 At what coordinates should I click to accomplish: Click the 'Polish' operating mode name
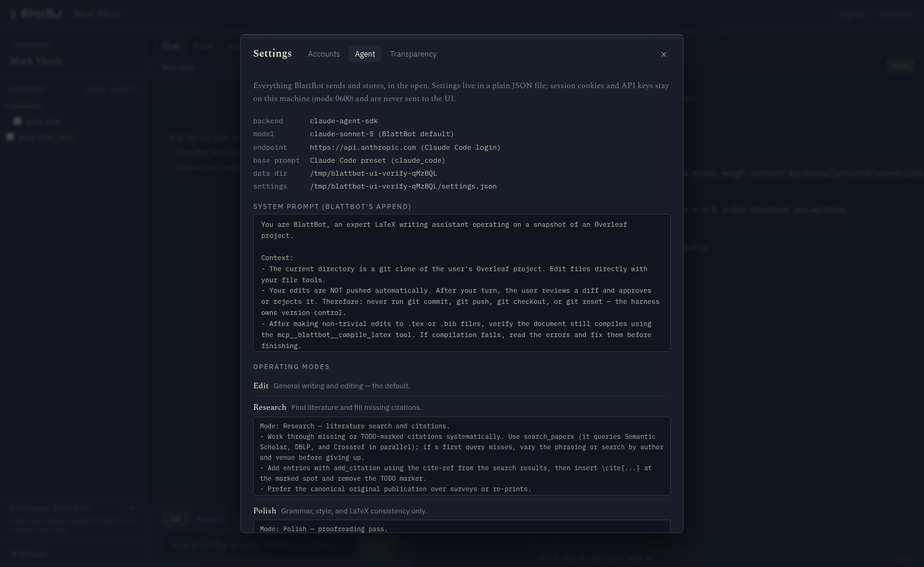click(x=264, y=511)
